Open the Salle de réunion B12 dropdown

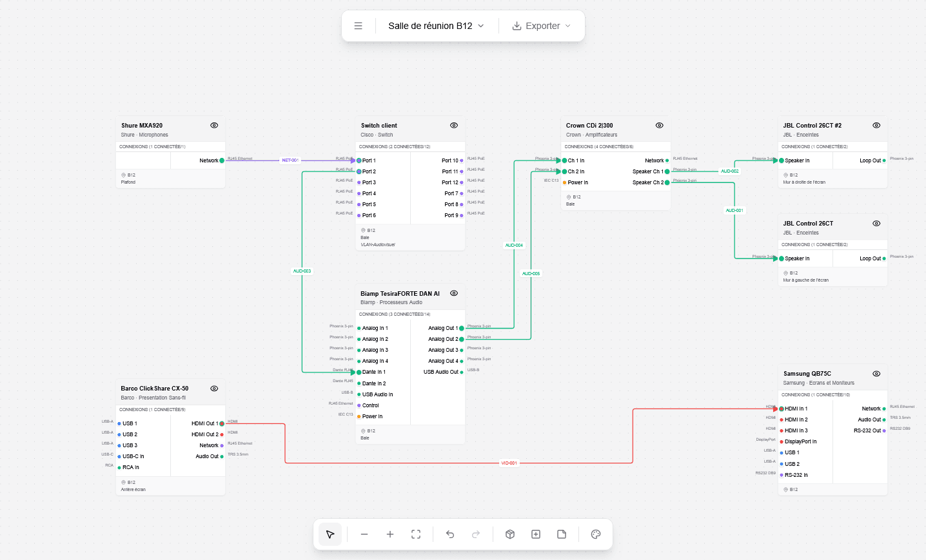(436, 26)
